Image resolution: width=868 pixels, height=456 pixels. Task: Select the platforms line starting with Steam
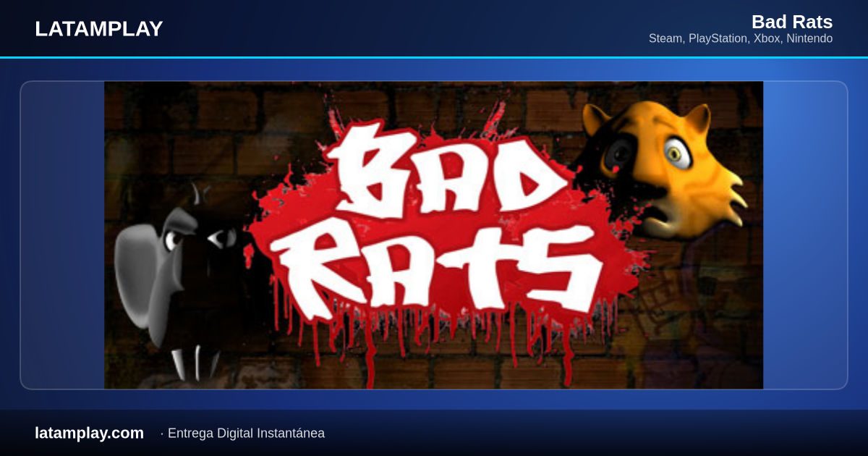point(741,38)
